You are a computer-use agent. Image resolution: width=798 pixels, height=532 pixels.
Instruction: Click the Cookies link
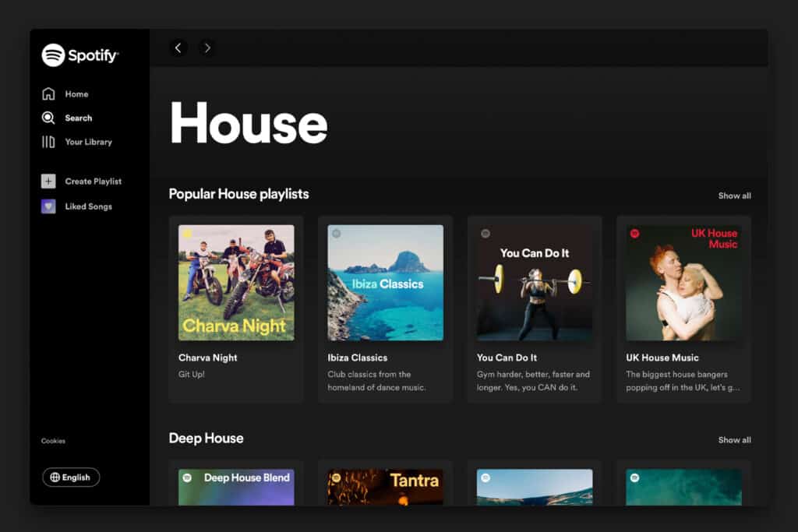54,441
